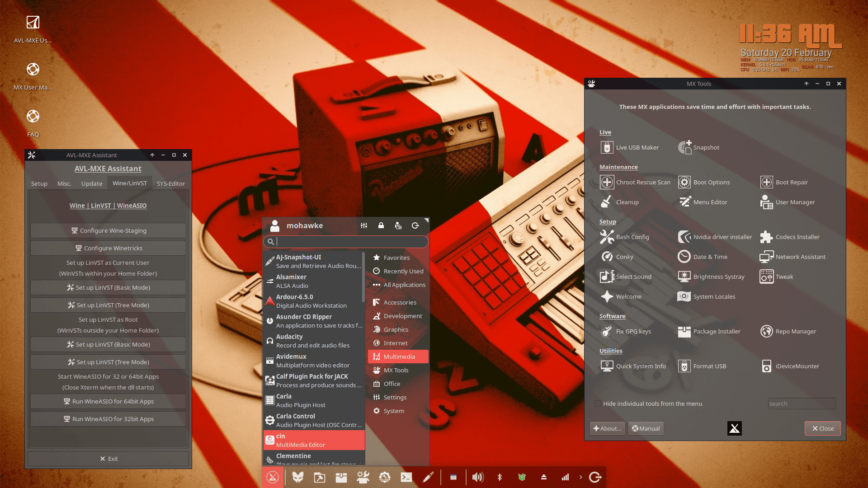
Task: Open the menu's lock screen icon
Action: [381, 225]
